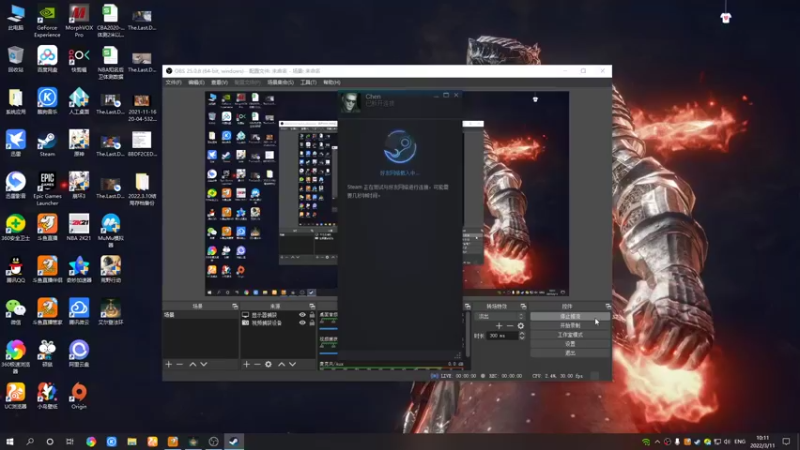Open WeChat desktop shortcut
Screen dimensions: 800x450
click(x=15, y=312)
